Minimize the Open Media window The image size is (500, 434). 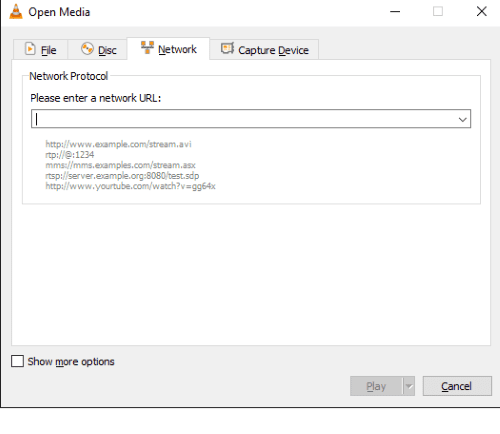395,12
